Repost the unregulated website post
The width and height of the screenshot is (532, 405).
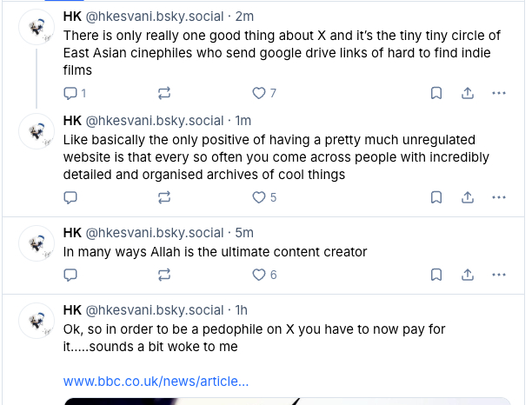click(x=164, y=197)
